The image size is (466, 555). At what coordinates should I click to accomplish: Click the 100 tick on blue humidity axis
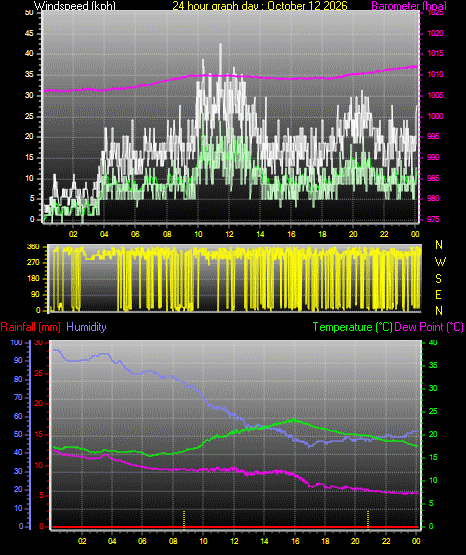coord(17,343)
